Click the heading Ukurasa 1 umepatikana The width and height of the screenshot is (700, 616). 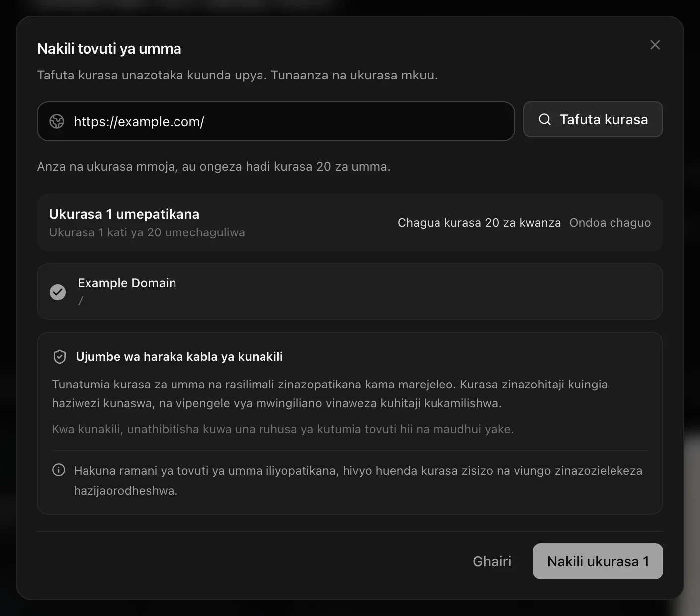(124, 214)
